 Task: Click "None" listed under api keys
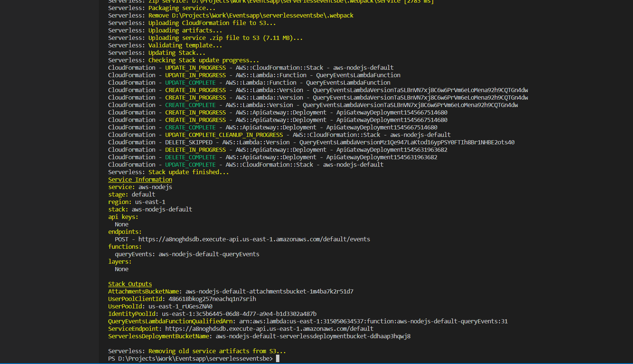tap(122, 224)
